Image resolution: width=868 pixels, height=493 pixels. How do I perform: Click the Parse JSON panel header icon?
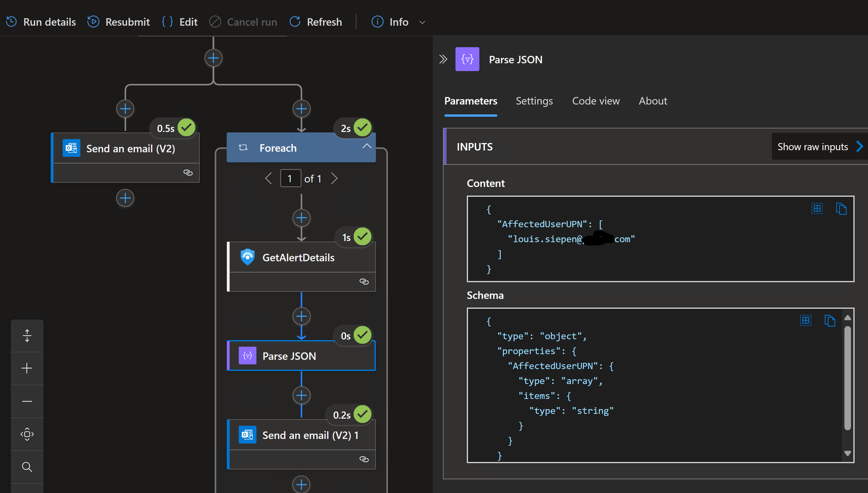tap(467, 59)
